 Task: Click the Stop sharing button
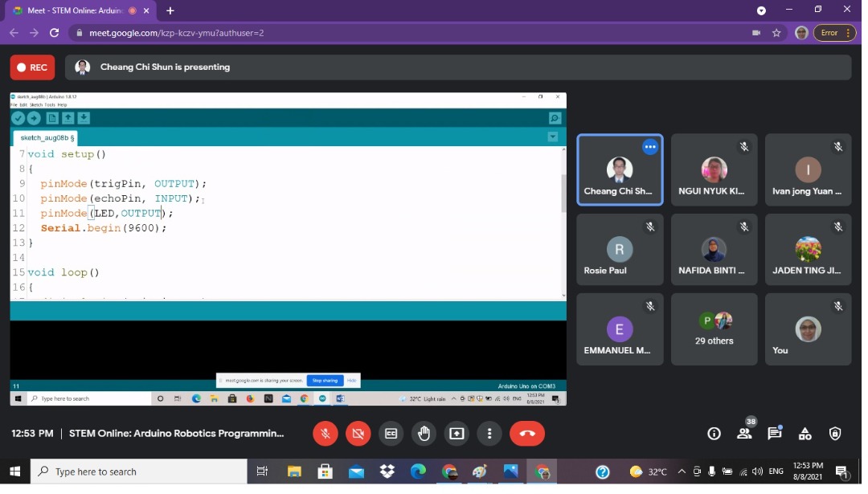(325, 381)
